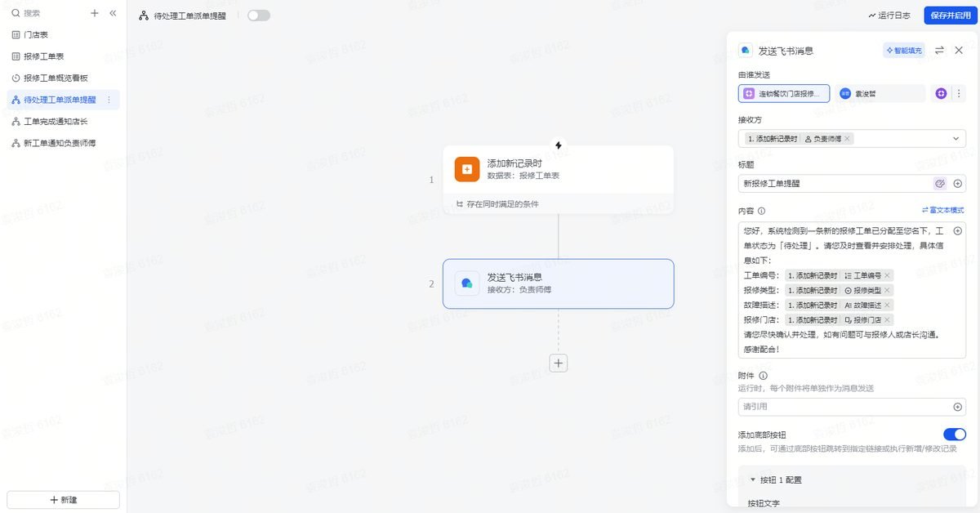Select the 新工单通知负责师傅 workflow
Viewport: 980px width, 513px height.
tap(61, 143)
